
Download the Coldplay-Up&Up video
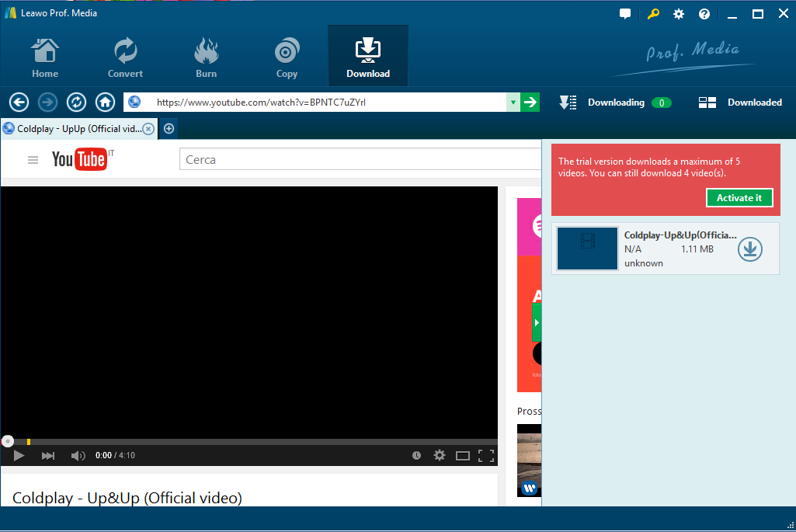750,249
